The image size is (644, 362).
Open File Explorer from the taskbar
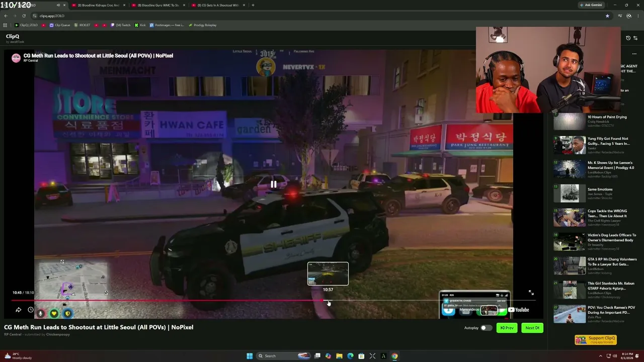(339, 356)
